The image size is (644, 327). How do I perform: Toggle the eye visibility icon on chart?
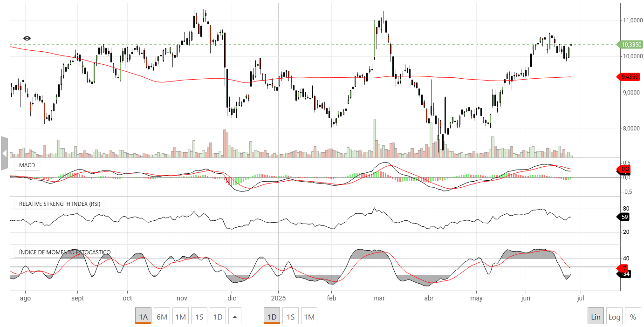click(x=27, y=38)
